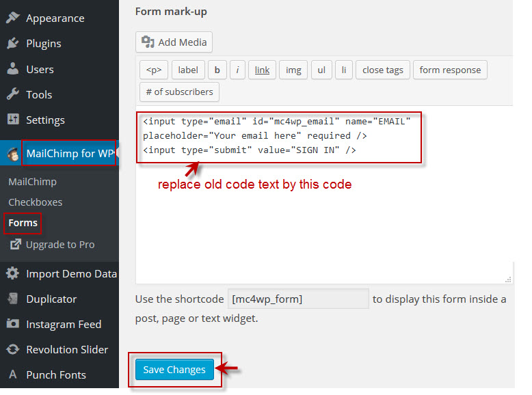Insert a link tag
Viewport: 532px width, 395px height.
click(x=263, y=70)
